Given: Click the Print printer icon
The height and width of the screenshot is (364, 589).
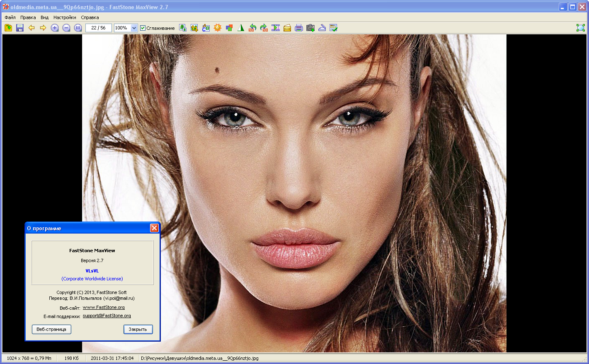Looking at the screenshot, I should point(299,28).
